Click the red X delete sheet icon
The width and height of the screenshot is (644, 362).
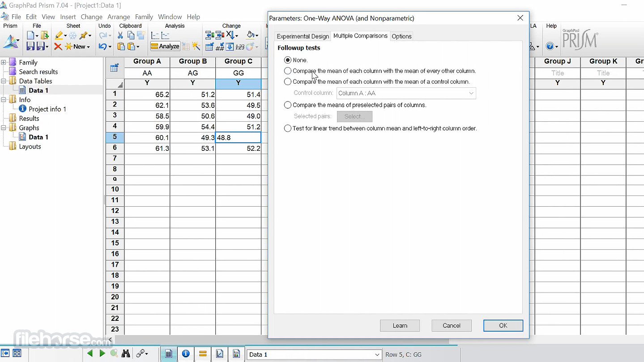(x=58, y=46)
